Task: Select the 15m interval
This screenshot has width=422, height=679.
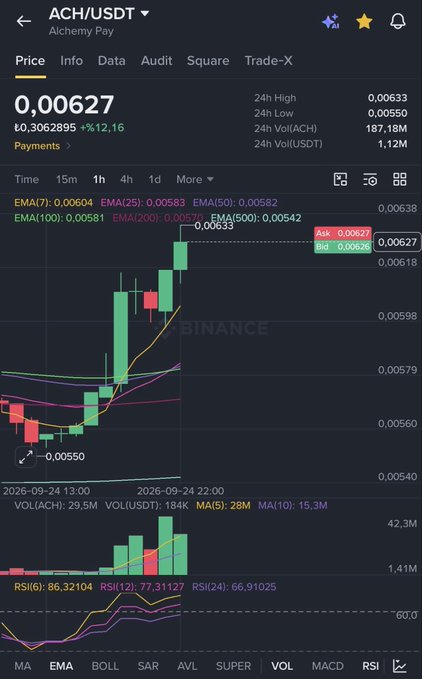Action: pos(66,179)
